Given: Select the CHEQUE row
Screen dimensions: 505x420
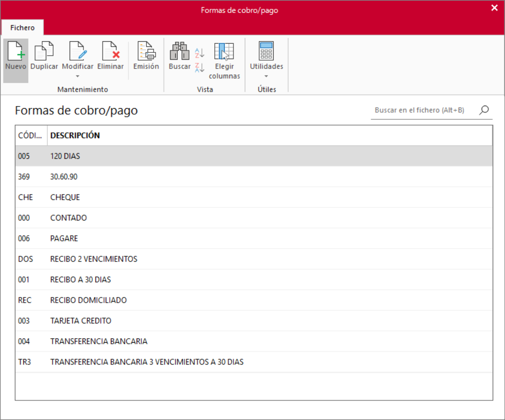Looking at the screenshot, I should pos(254,197).
